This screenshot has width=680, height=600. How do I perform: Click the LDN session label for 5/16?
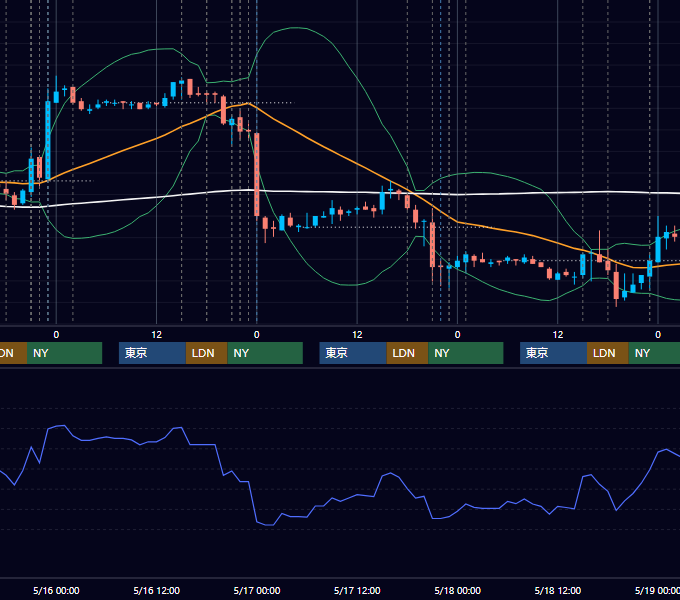click(206, 353)
